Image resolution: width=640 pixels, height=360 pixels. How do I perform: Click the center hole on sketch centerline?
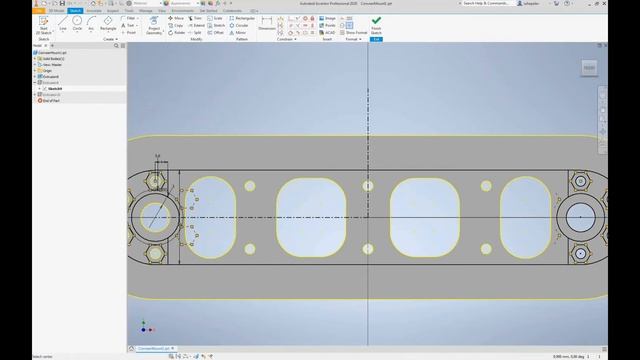(368, 186)
